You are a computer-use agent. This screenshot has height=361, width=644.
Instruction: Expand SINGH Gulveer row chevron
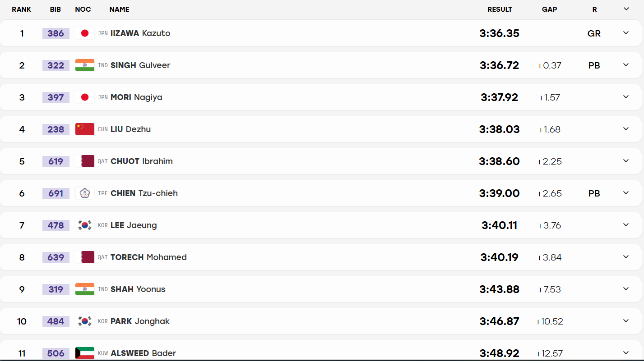[626, 65]
